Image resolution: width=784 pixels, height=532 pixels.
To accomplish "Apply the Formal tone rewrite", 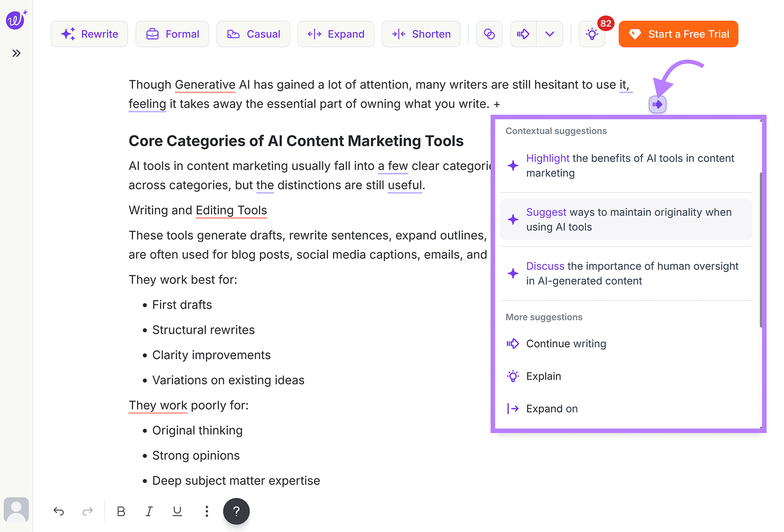I will tap(172, 34).
